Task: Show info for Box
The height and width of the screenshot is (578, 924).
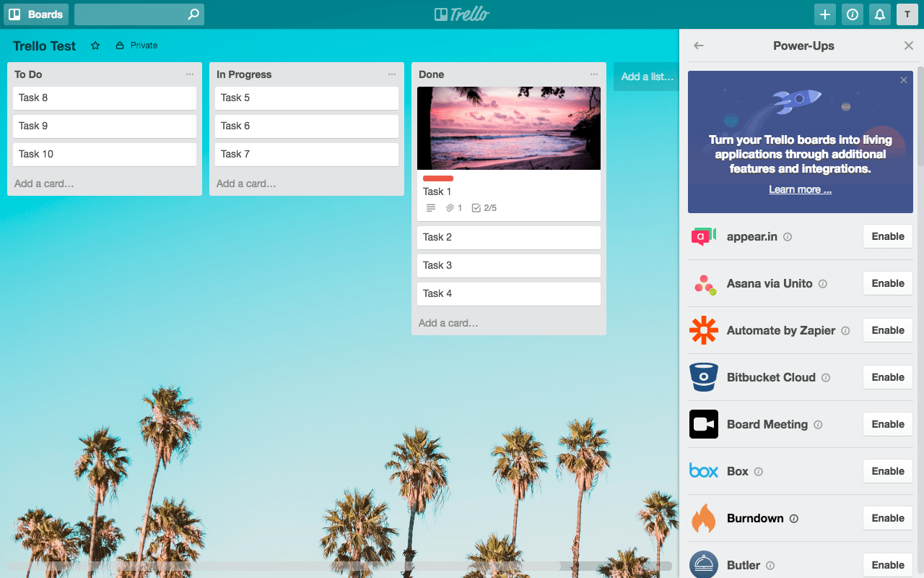Action: pos(759,472)
